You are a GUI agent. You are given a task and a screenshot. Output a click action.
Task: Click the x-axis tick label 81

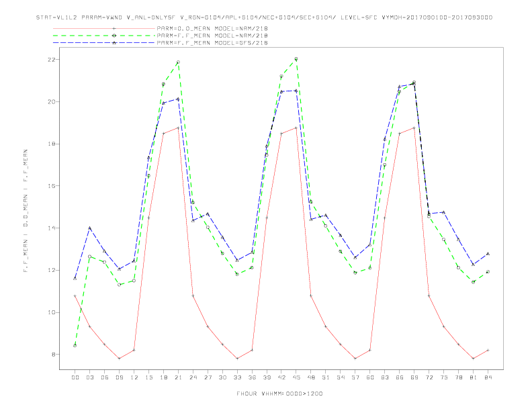point(474,377)
